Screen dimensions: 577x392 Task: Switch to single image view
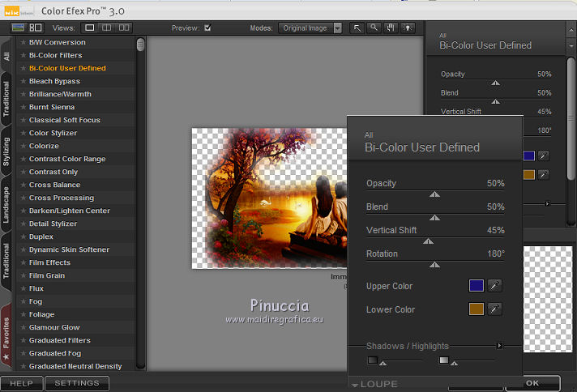(x=90, y=28)
